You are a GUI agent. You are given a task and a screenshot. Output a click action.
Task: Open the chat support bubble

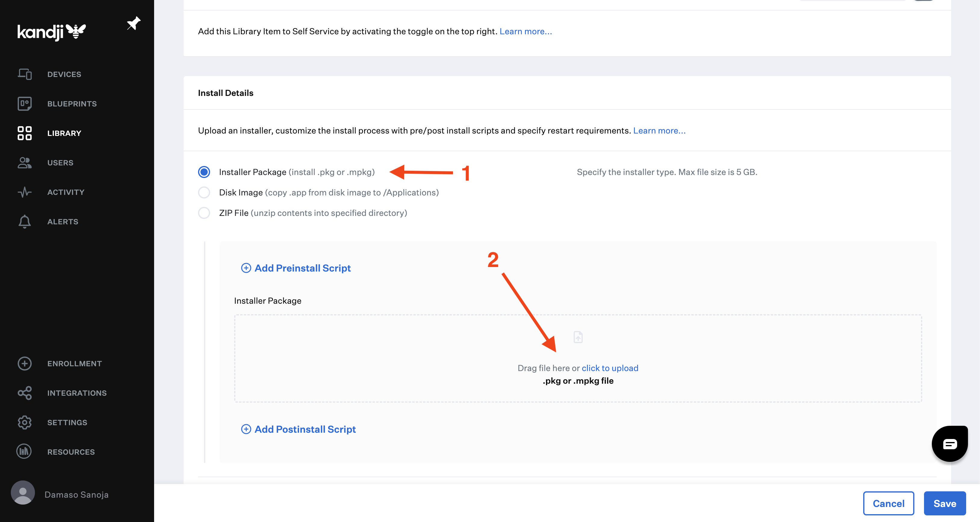(x=950, y=443)
